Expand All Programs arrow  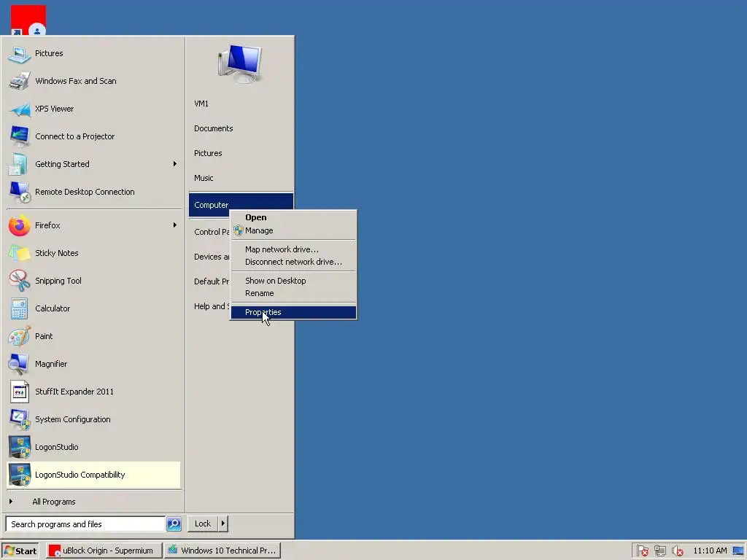tap(11, 502)
